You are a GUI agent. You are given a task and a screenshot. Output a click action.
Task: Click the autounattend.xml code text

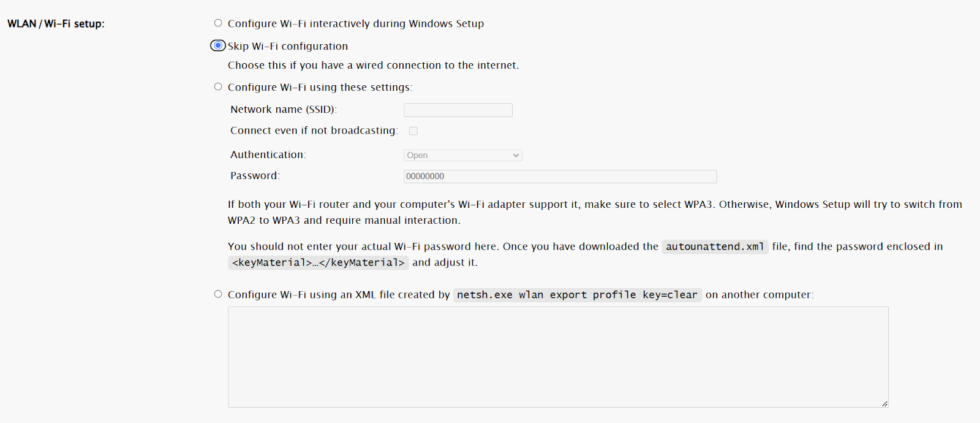point(715,246)
